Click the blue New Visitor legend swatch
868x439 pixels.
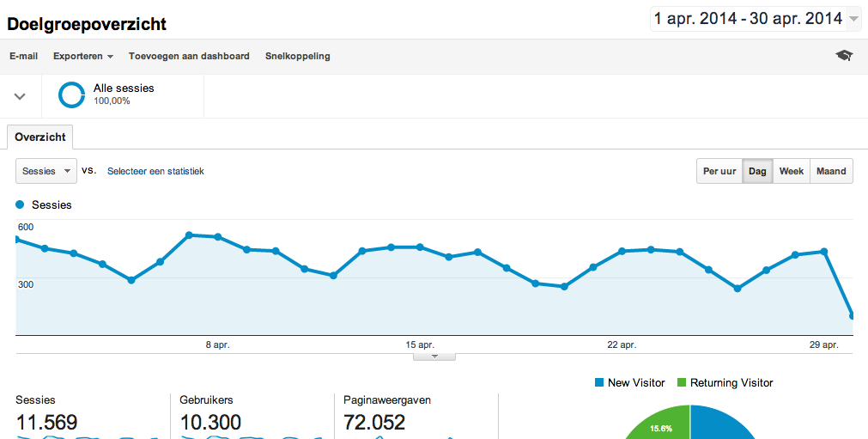coord(598,382)
